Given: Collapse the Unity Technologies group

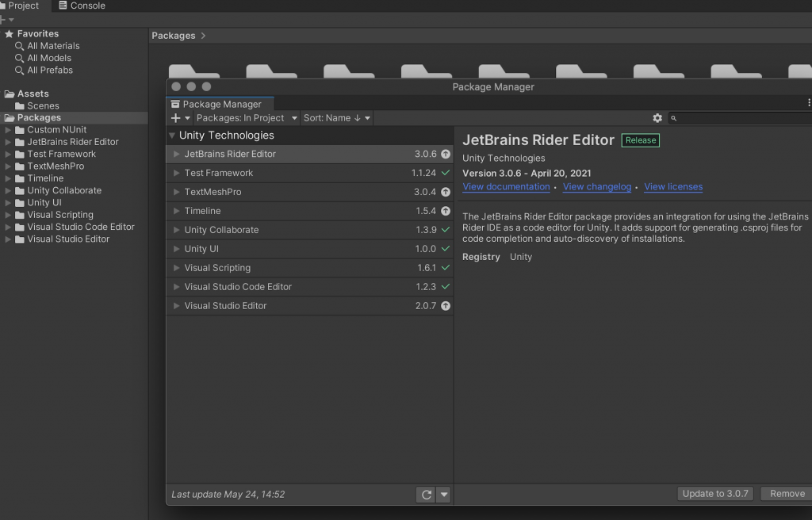Looking at the screenshot, I should pos(172,136).
